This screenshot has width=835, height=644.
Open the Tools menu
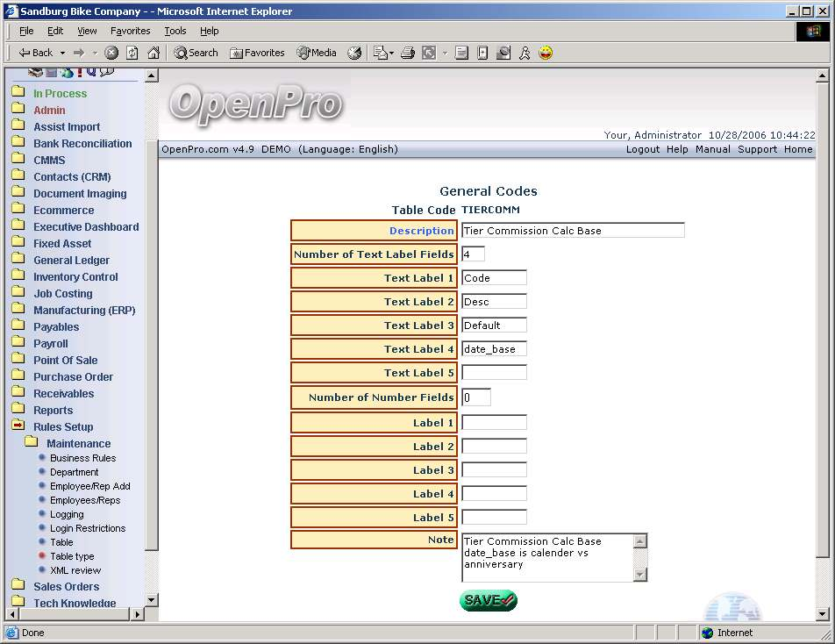(x=175, y=31)
